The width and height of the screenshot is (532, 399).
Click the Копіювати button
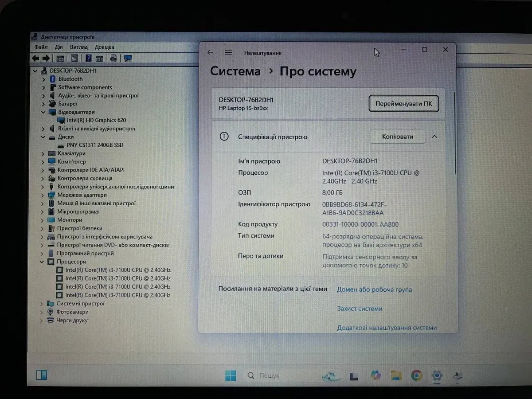pos(397,137)
